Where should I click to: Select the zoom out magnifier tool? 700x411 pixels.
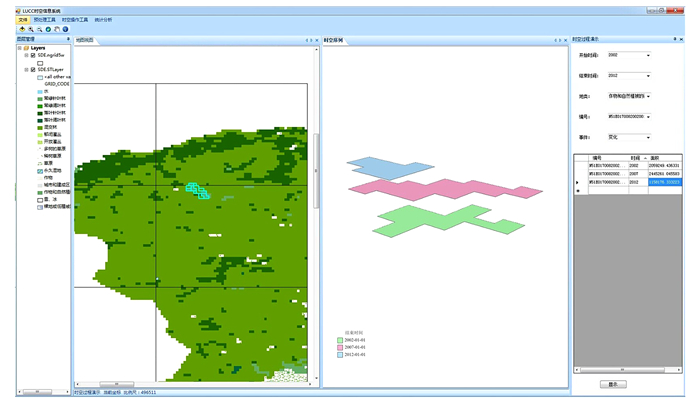coord(39,29)
